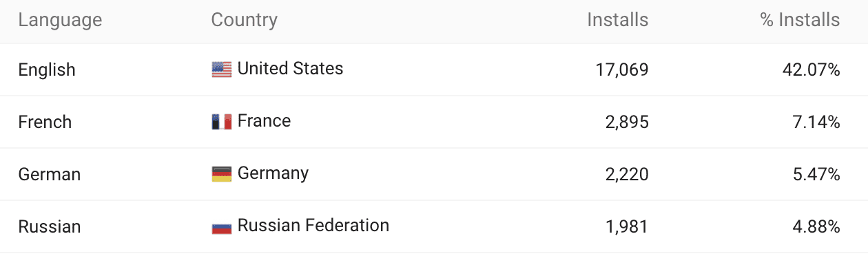Click the United States country name
The width and height of the screenshot is (868, 256).
click(x=290, y=69)
